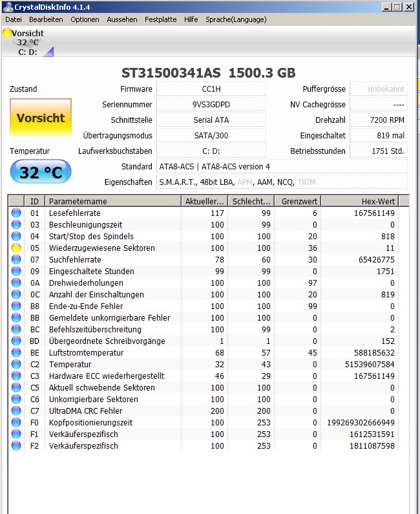Click the blue status dot for Suchfehlerrate
The width and height of the screenshot is (420, 514).
click(x=16, y=259)
